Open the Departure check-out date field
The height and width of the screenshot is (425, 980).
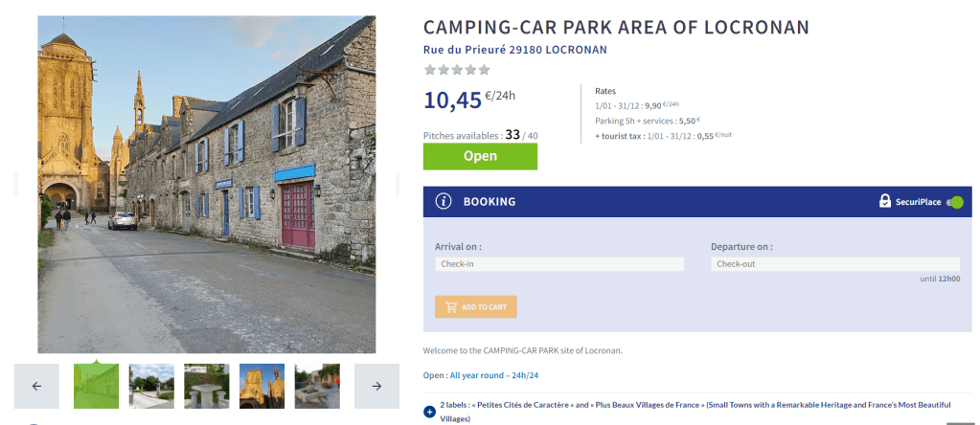[x=834, y=264]
